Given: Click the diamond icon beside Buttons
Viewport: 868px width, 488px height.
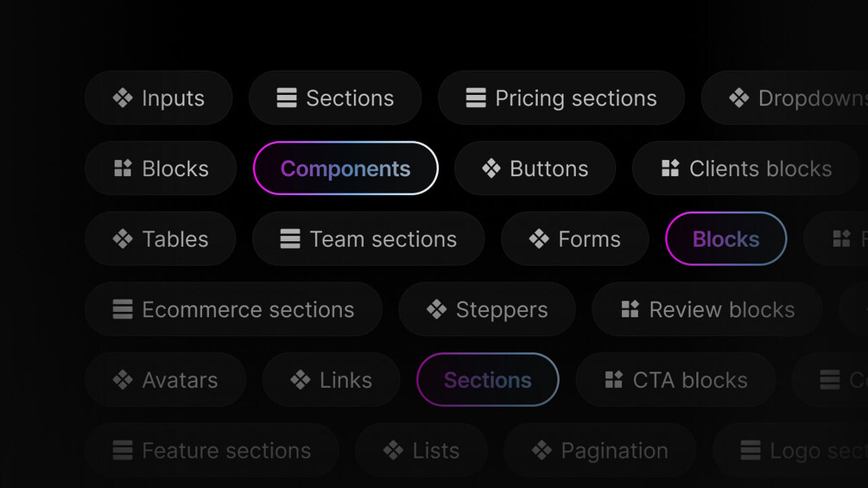Looking at the screenshot, I should [491, 168].
